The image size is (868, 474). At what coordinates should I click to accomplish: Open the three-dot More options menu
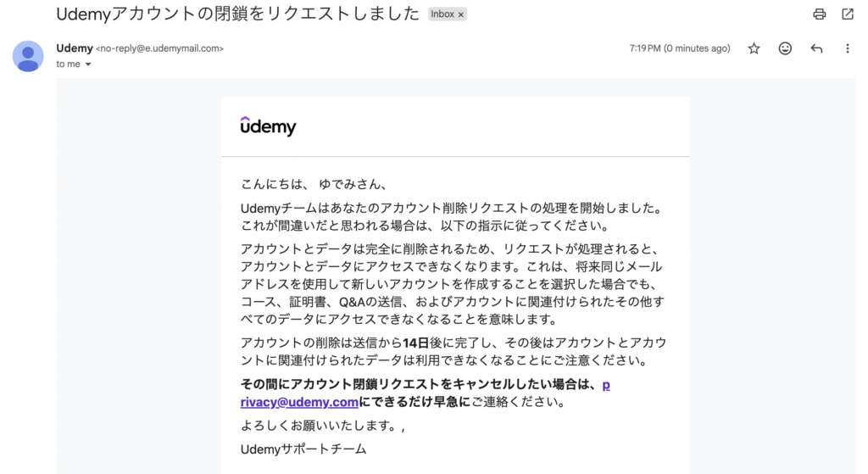tap(847, 49)
